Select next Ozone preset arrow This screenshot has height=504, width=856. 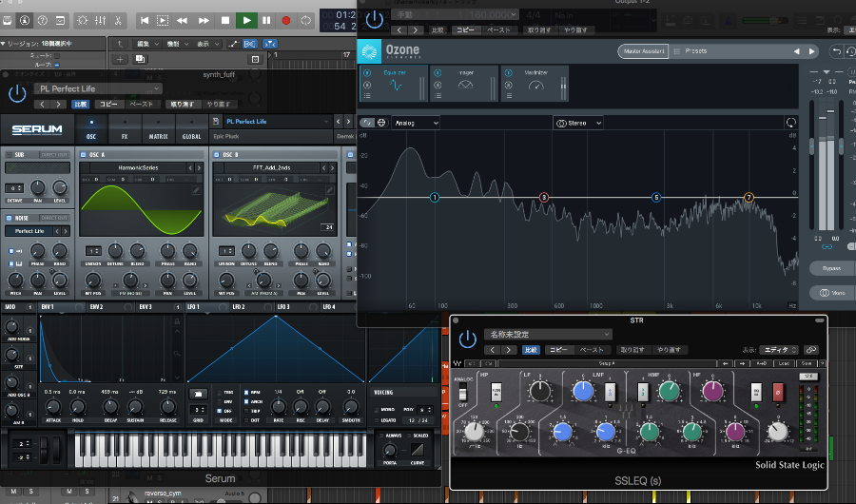pos(811,51)
